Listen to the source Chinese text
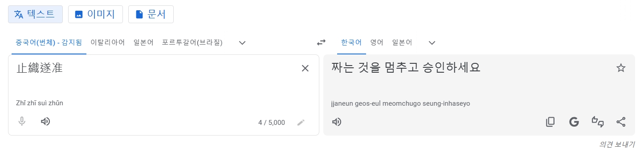This screenshot has width=644, height=161. pos(45,121)
